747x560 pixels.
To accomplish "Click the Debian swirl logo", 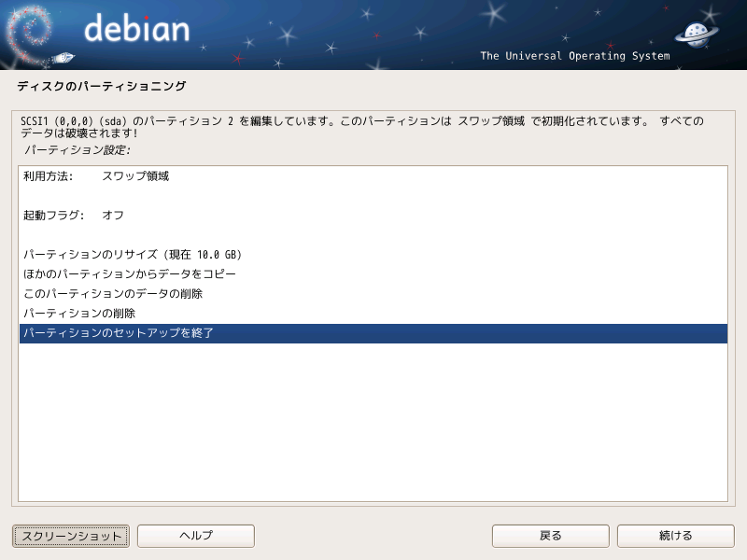I will [x=30, y=35].
